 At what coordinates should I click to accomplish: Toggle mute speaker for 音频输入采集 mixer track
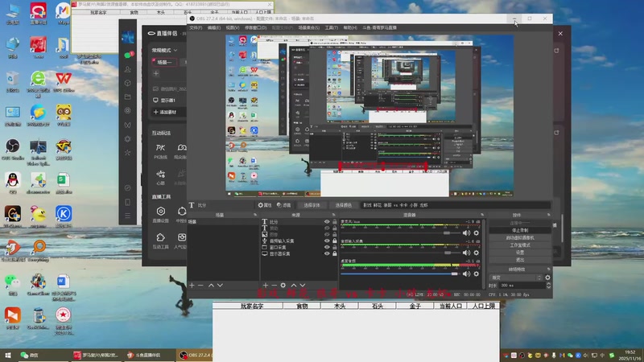(467, 253)
